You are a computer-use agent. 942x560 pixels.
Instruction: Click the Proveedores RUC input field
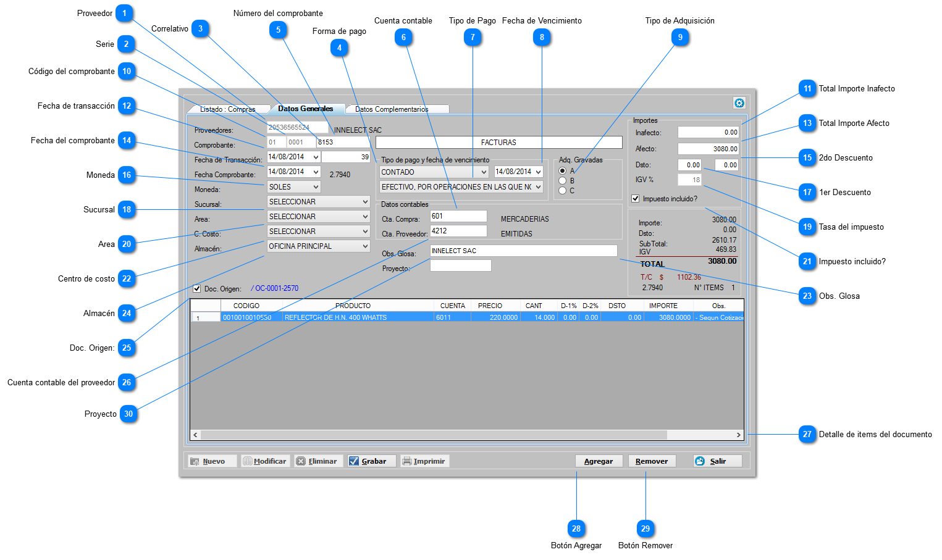click(297, 127)
